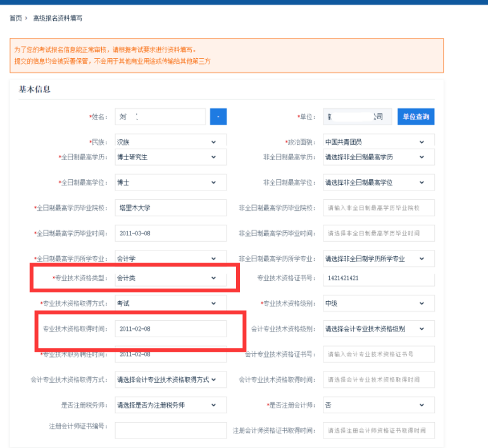Click the 全日制最高学历毕业时间 date field

coord(170,233)
